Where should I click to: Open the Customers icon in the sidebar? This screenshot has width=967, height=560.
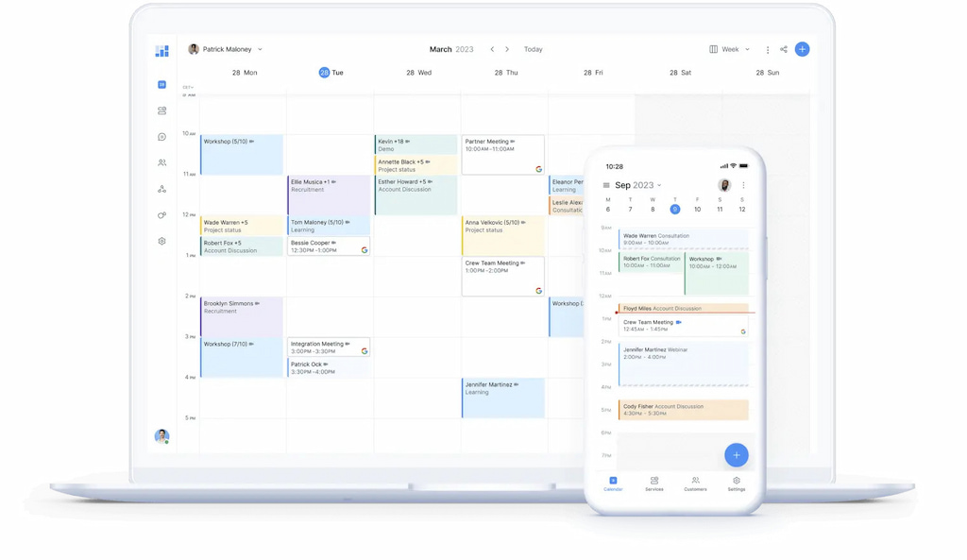tap(161, 162)
